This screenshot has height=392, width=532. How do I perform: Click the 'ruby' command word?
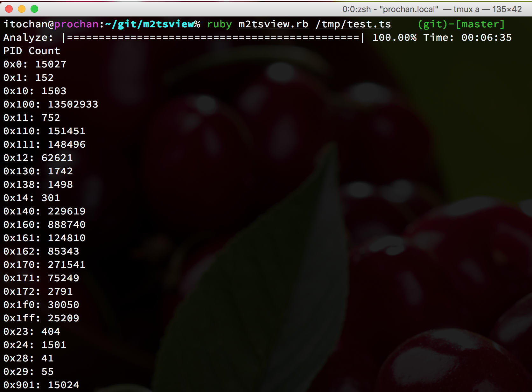pyautogui.click(x=219, y=24)
